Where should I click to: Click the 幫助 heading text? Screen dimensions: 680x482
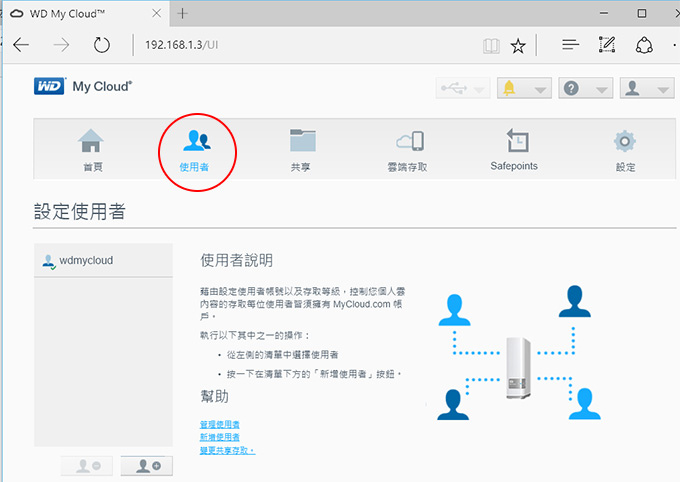tap(214, 396)
